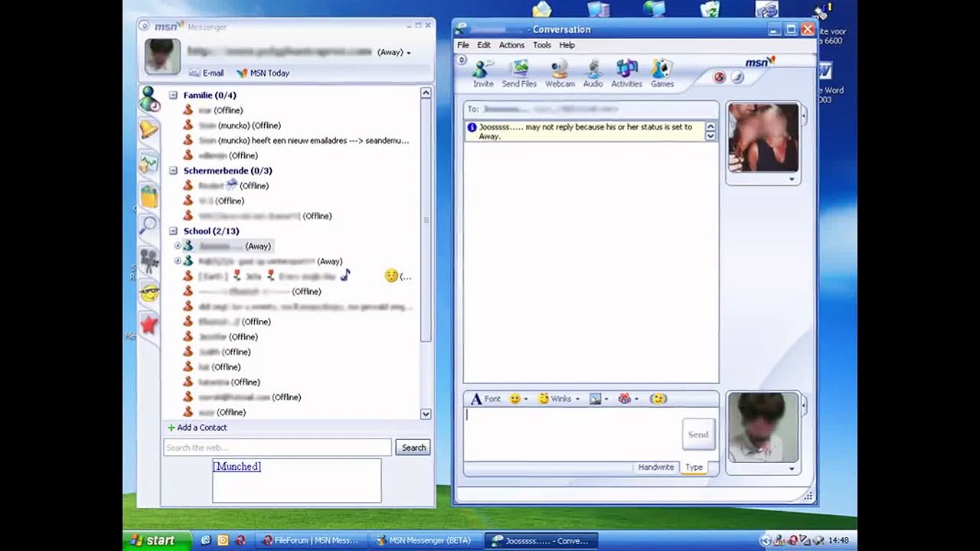Image resolution: width=980 pixels, height=551 pixels.
Task: Switch to the Type tab
Action: [x=694, y=467]
